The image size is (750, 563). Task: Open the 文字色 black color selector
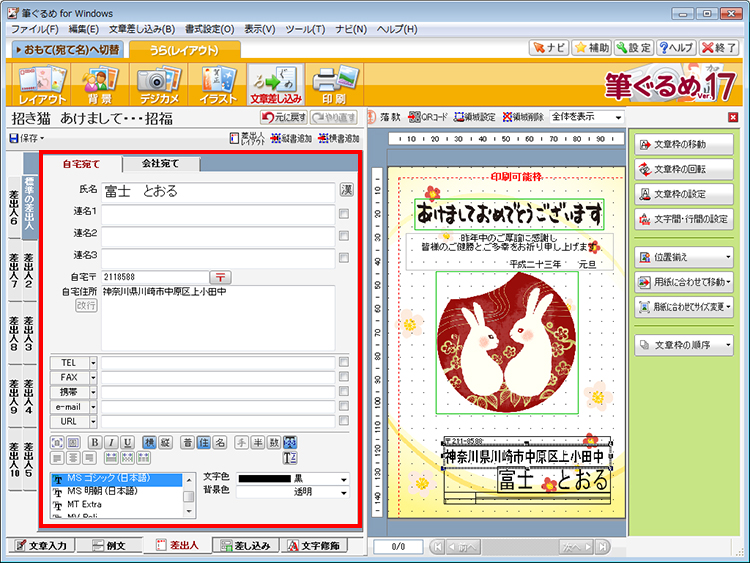[x=293, y=479]
